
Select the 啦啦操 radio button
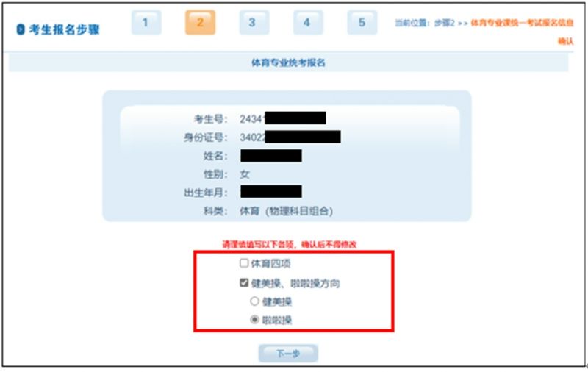click(x=254, y=320)
